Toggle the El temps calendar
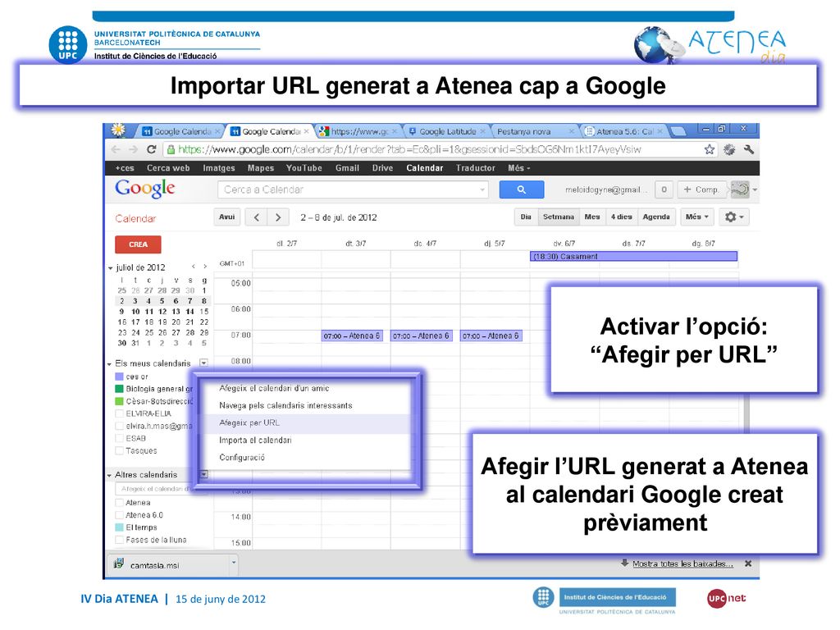This screenshot has height=630, width=840. (x=120, y=527)
